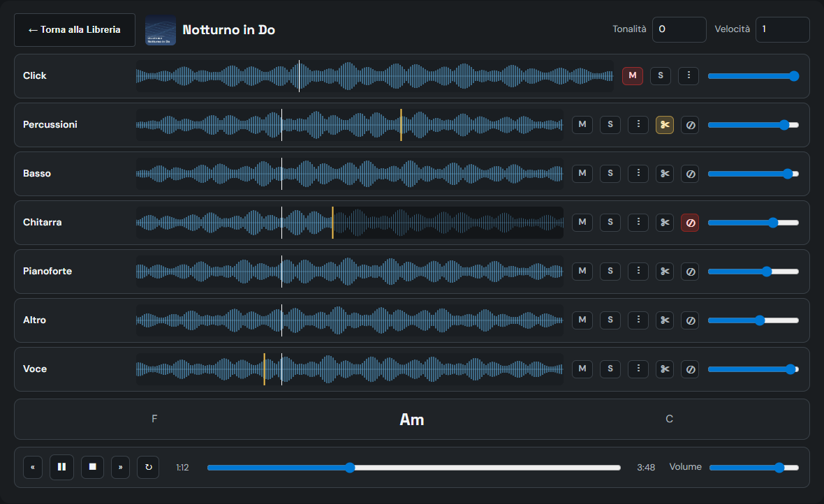Open Voce track options menu
This screenshot has width=824, height=504.
638,369
